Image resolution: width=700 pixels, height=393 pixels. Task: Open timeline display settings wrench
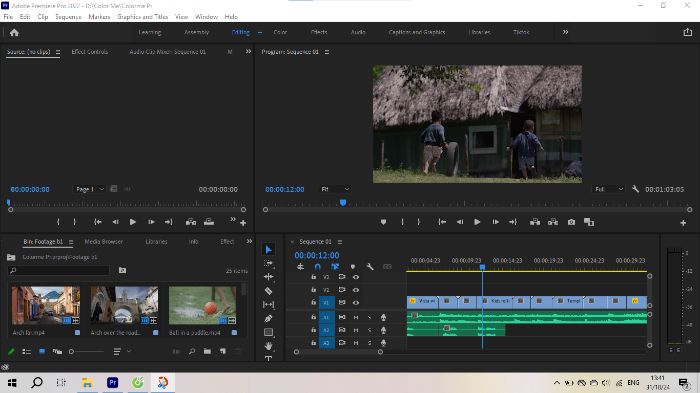pos(370,267)
